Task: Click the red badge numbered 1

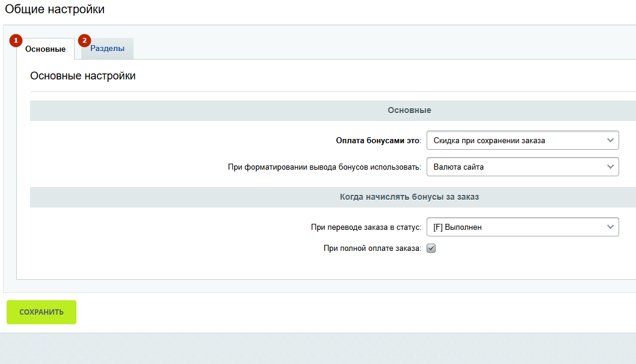Action: point(16,41)
